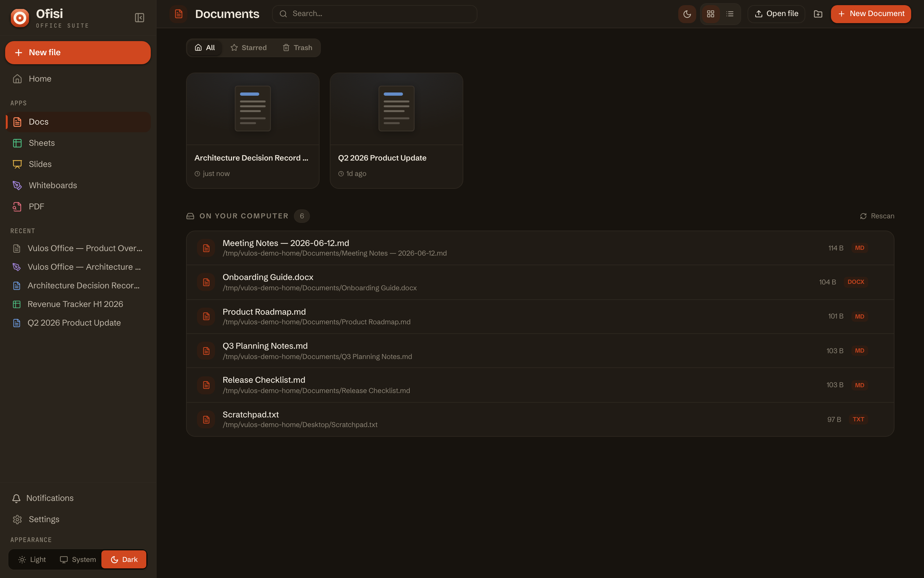
Task: Open recent Vulos Office — Product Overview
Action: (78, 249)
